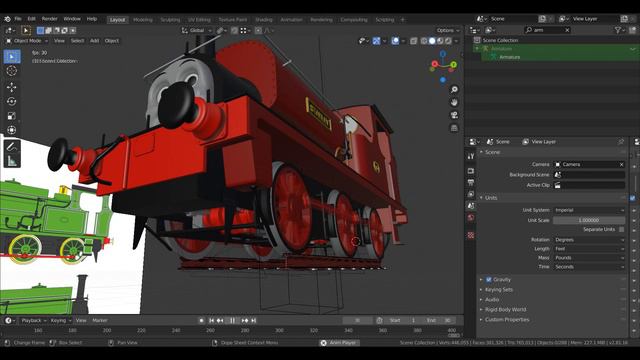Toggle snapping magnet in header
This screenshot has width=640, height=360.
(234, 31)
